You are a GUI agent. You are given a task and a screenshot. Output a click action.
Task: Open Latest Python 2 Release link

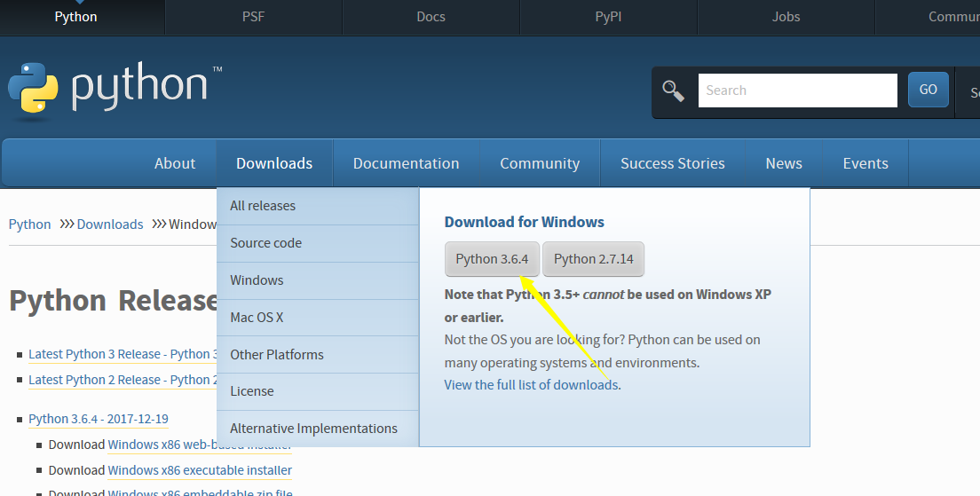coord(122,380)
